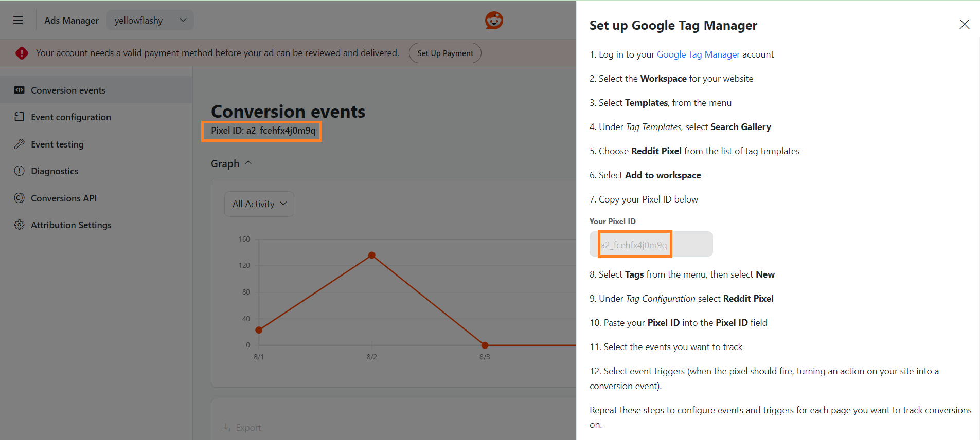Image resolution: width=980 pixels, height=440 pixels.
Task: Click the Conversions API icon
Action: click(20, 198)
